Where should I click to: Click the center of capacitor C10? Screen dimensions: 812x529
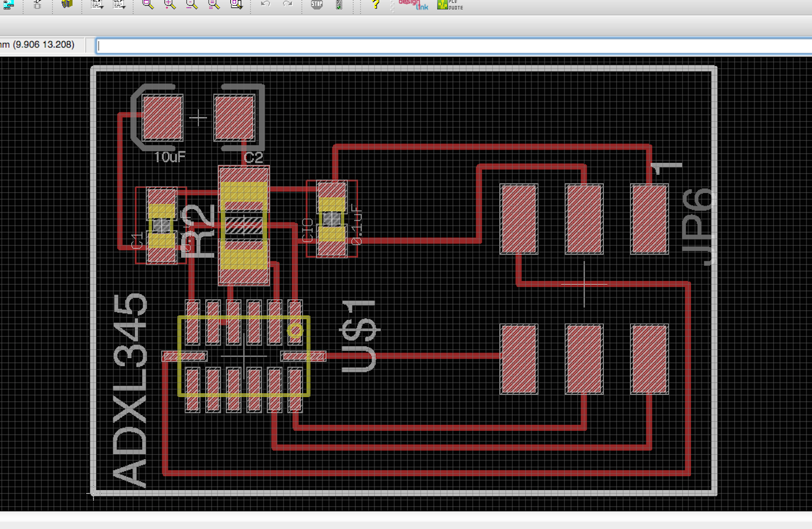[x=331, y=219]
